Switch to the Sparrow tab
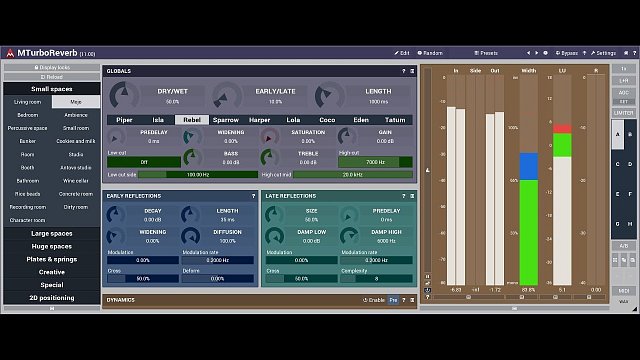Image resolution: width=640 pixels, height=360 pixels. pyautogui.click(x=226, y=120)
